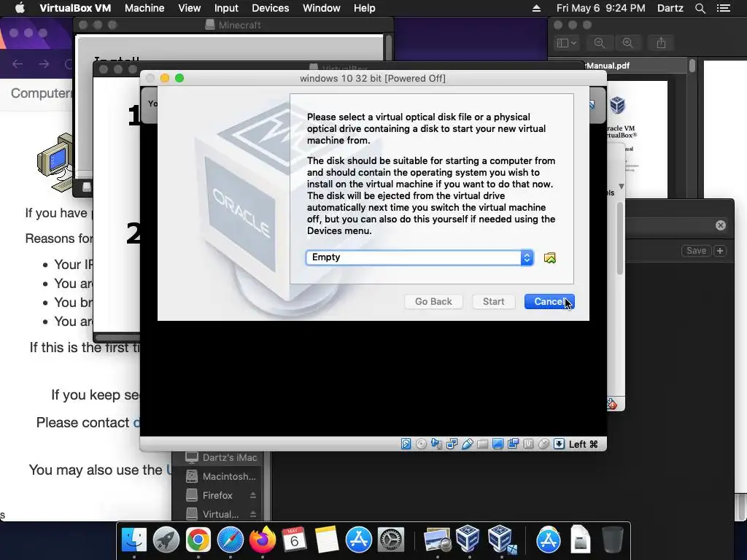Open the Empty optical disk dropdown
Image resolution: width=747 pixels, height=560 pixels.
coord(419,257)
